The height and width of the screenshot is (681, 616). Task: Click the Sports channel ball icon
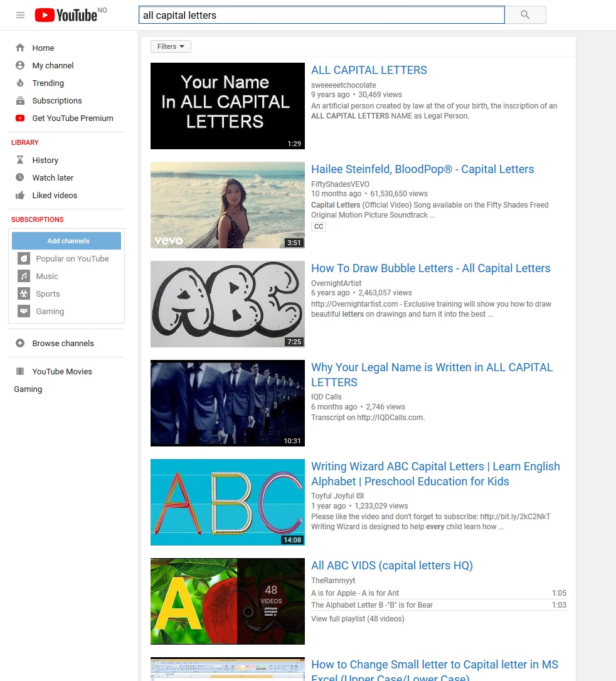(x=24, y=293)
